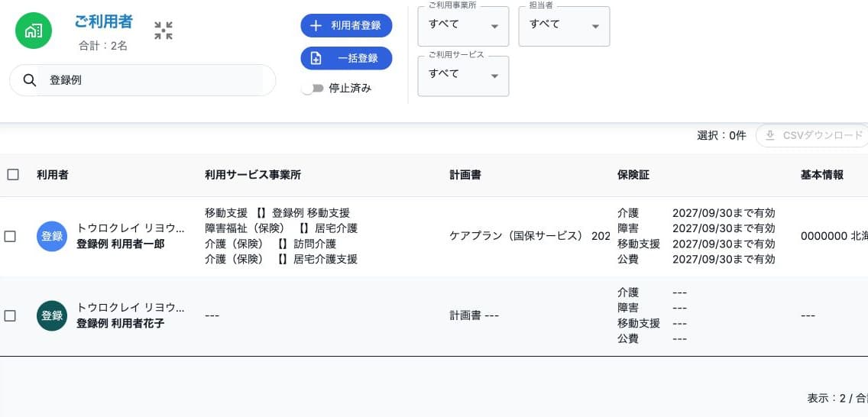Check the checkbox for 登録例 利用者花子
Image resolution: width=868 pixels, height=417 pixels.
10,315
